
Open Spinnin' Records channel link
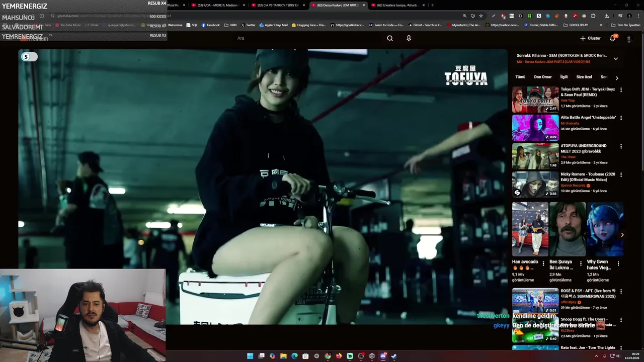573,186
